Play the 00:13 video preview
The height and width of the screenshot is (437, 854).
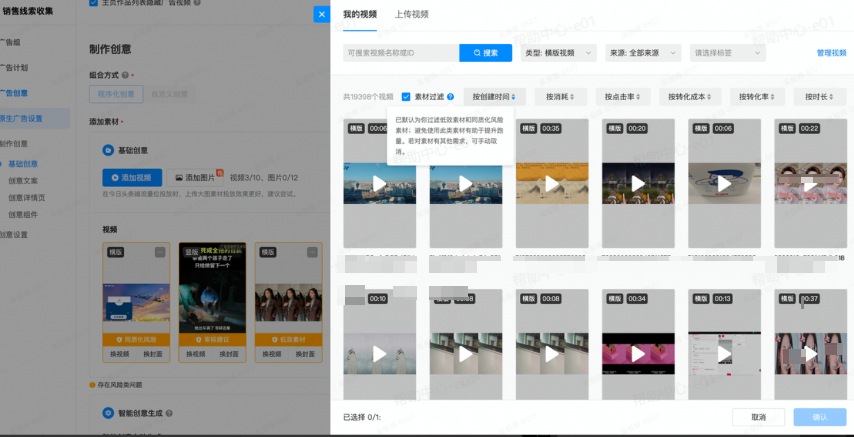724,354
